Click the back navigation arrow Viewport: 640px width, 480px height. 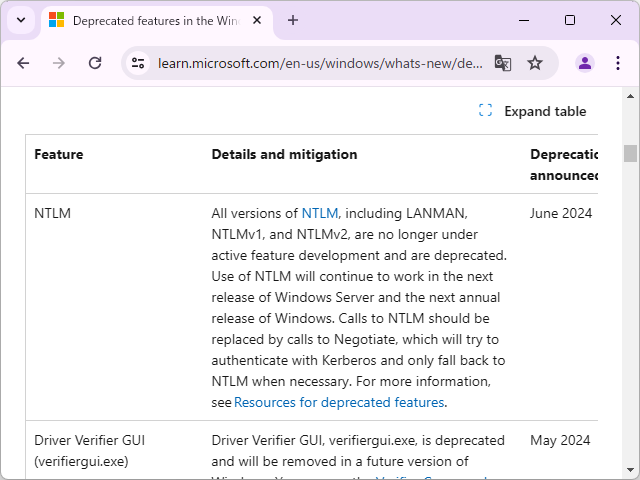[x=23, y=63]
